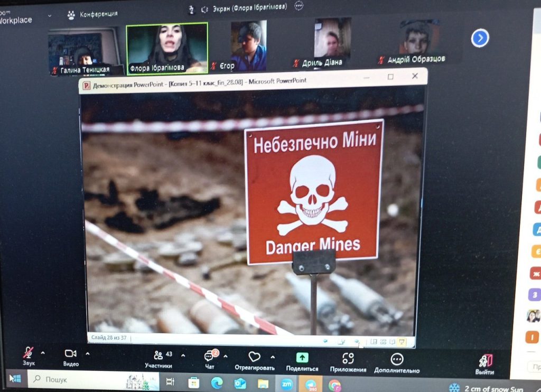Open shared screen options ellipsis icon
This screenshot has height=392, width=541.
pos(299,5)
